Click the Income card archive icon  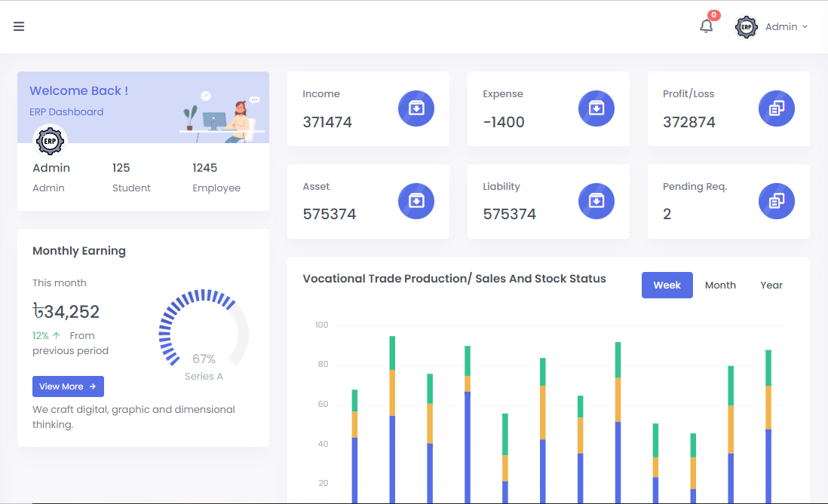(416, 108)
